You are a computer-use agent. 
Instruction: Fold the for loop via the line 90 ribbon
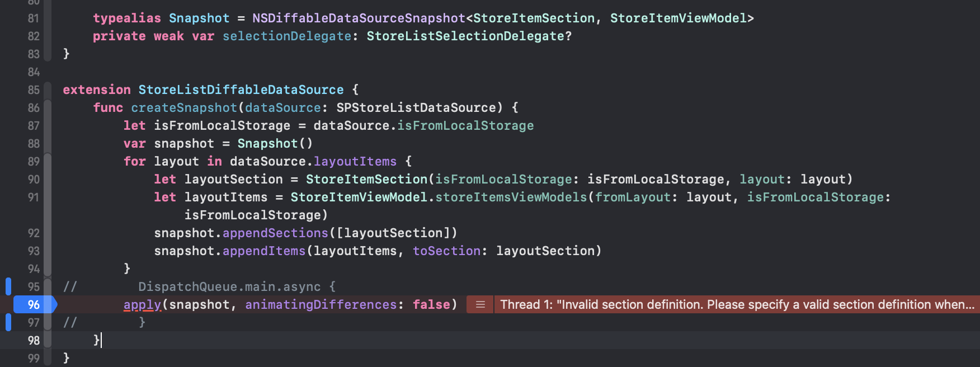(x=48, y=179)
